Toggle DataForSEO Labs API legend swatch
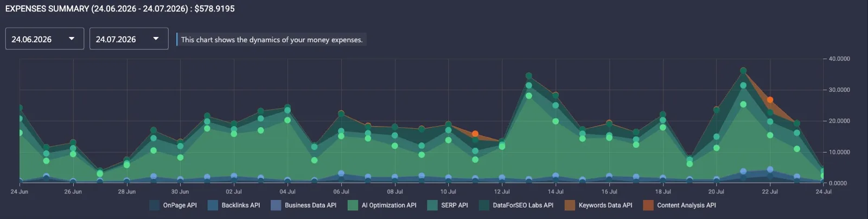 click(484, 205)
